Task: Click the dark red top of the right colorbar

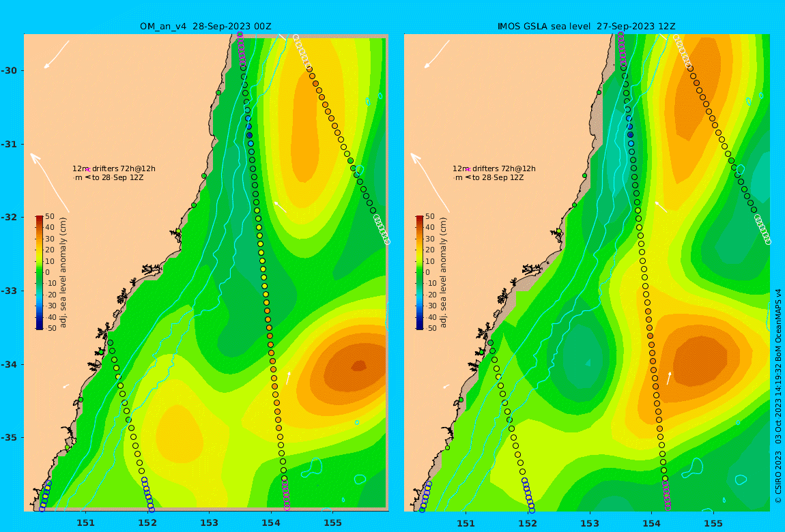Action: pos(420,218)
